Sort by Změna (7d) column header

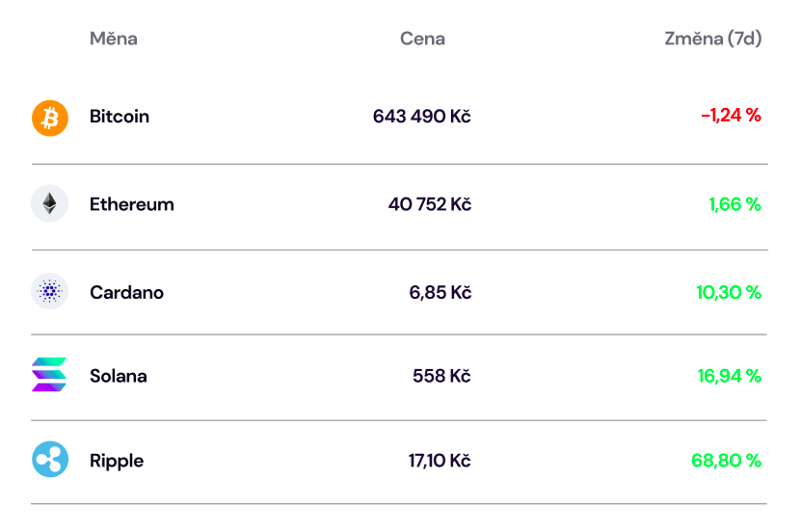(x=713, y=39)
